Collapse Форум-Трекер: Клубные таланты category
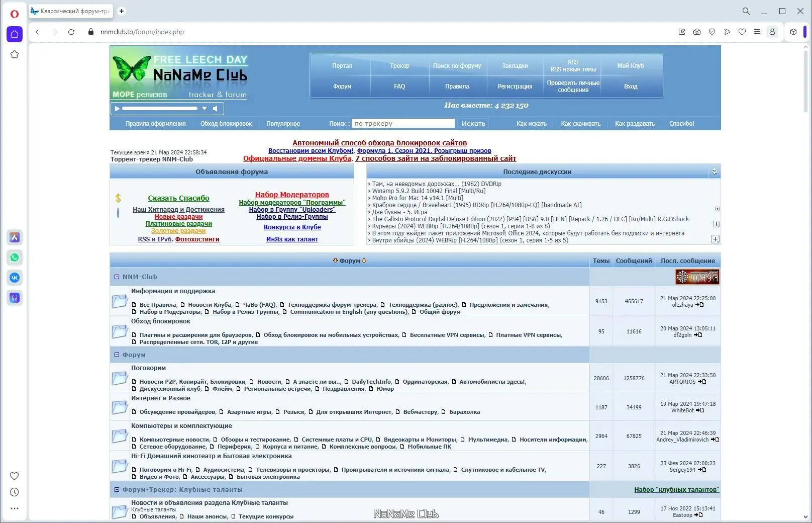812x523 pixels. point(117,489)
